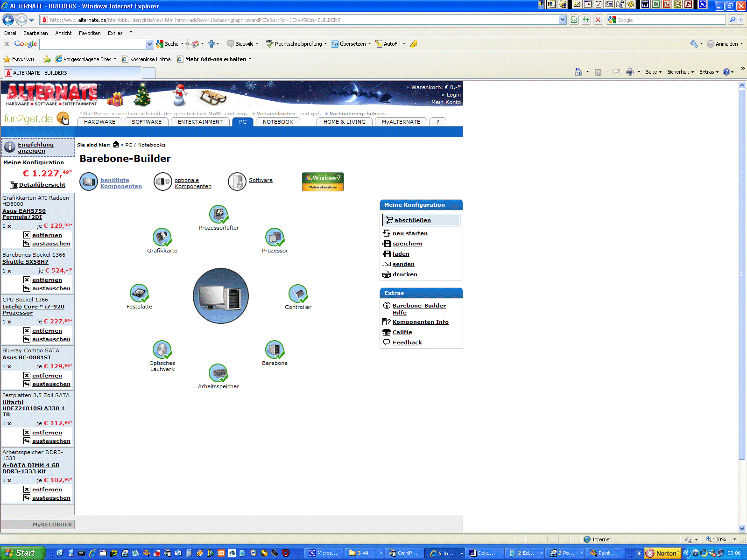Select the Prozessor component icon
The width and height of the screenshot is (747, 560).
pos(275,237)
